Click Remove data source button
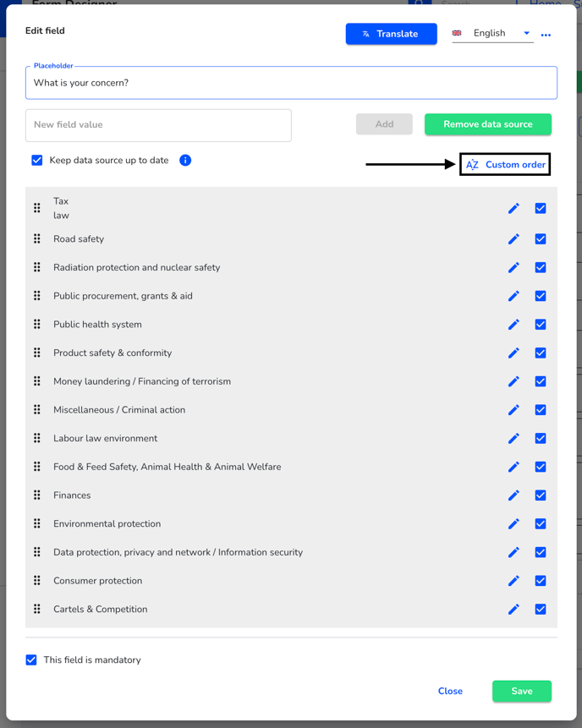The width and height of the screenshot is (582, 728). tap(488, 124)
